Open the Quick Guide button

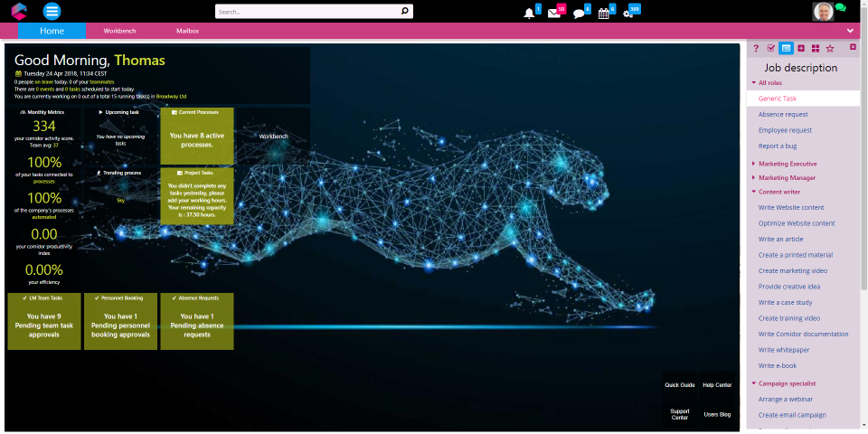(680, 385)
